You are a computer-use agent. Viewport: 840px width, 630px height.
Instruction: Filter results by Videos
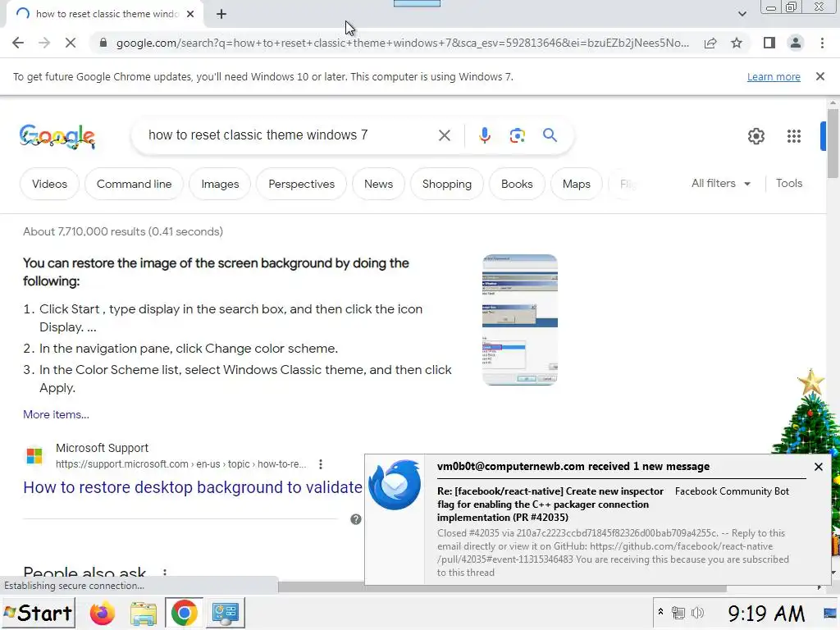(49, 184)
